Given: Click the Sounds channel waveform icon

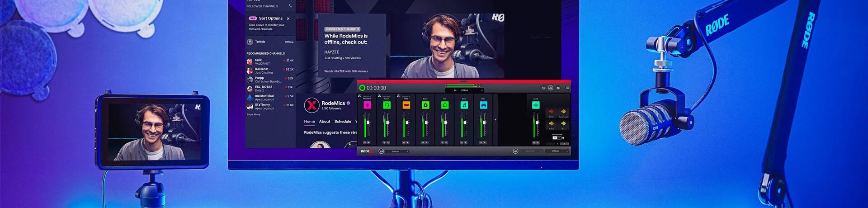Looking at the screenshot, I should [x=536, y=105].
